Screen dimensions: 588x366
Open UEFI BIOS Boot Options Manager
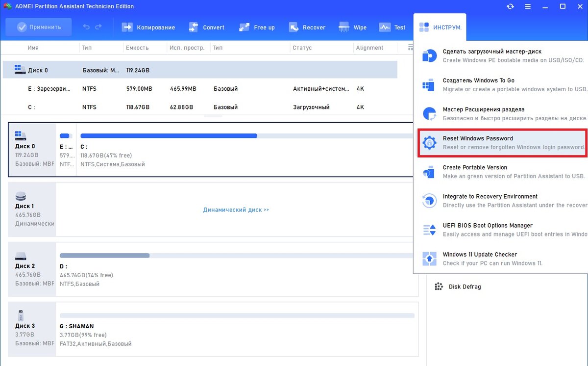click(501, 230)
